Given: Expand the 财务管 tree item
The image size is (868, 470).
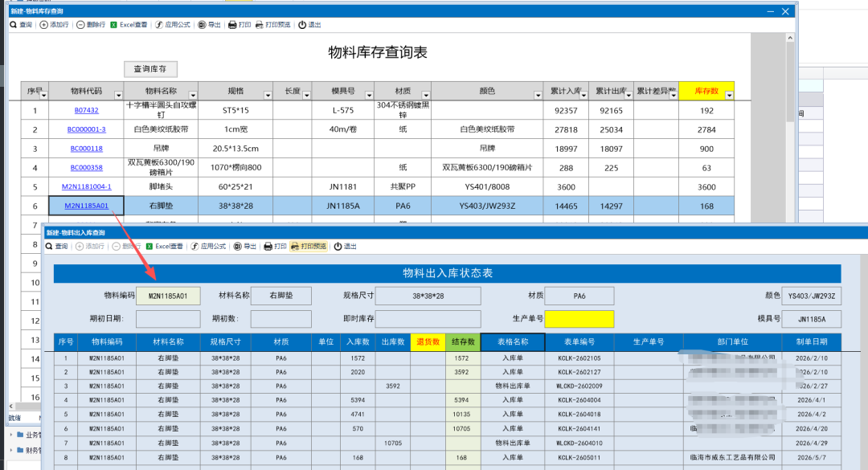Looking at the screenshot, I should pyautogui.click(x=11, y=450).
